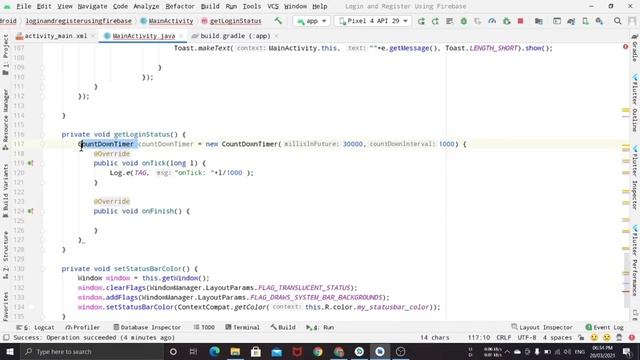Open the AVD Manager icon
Image resolution: width=640 pixels, height=360 pixels.
(x=585, y=21)
